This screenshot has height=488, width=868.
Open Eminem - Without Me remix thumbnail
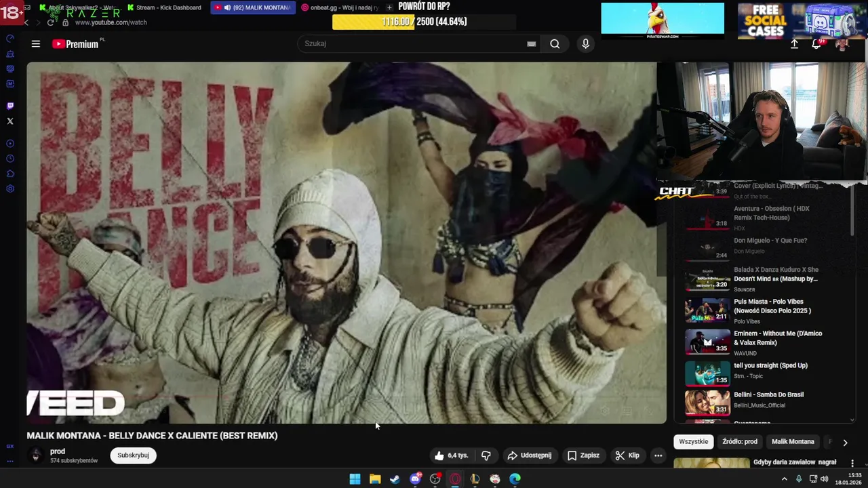pos(707,342)
